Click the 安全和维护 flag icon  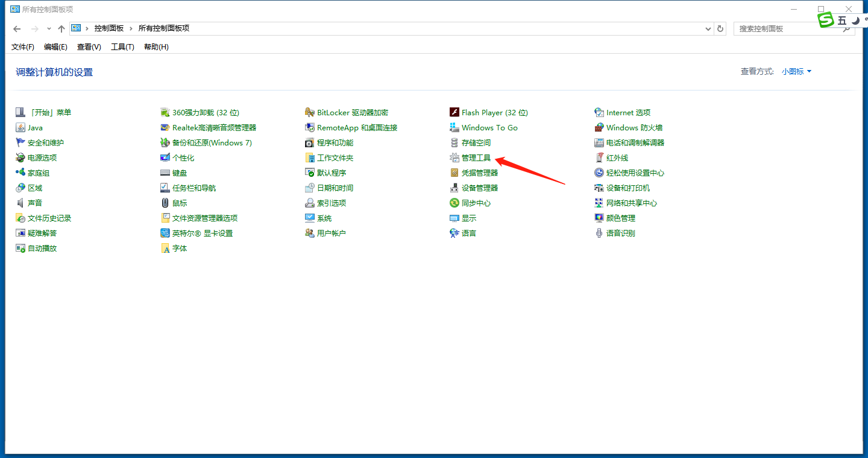(20, 142)
